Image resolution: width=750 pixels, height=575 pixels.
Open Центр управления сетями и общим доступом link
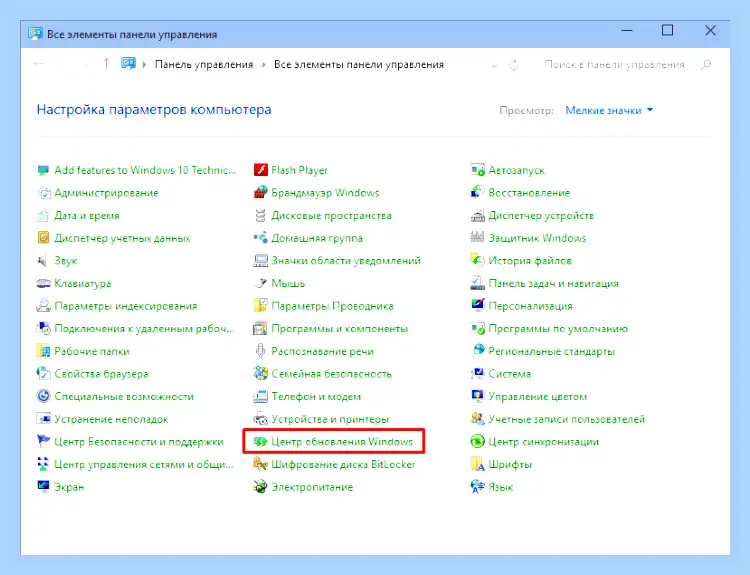[143, 464]
